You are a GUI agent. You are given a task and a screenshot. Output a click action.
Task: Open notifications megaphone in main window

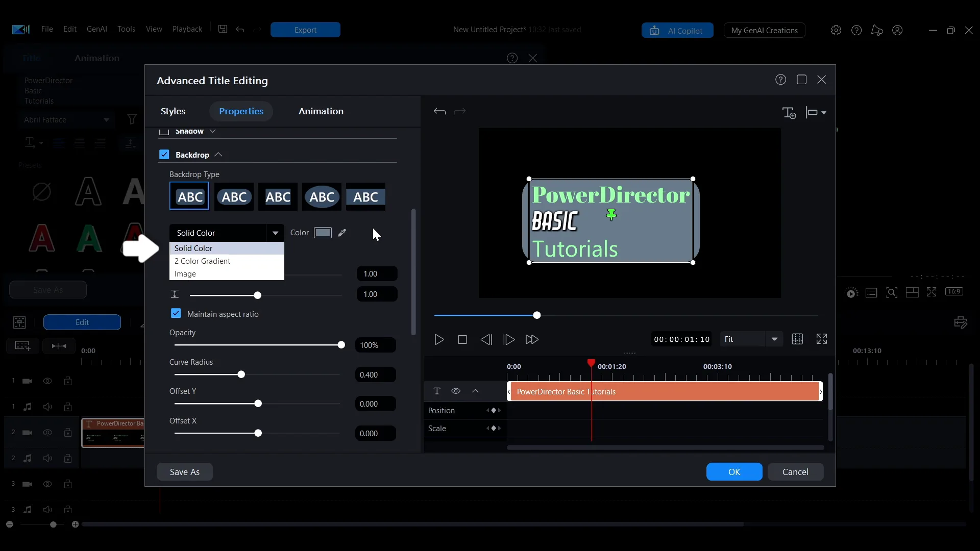[877, 30]
